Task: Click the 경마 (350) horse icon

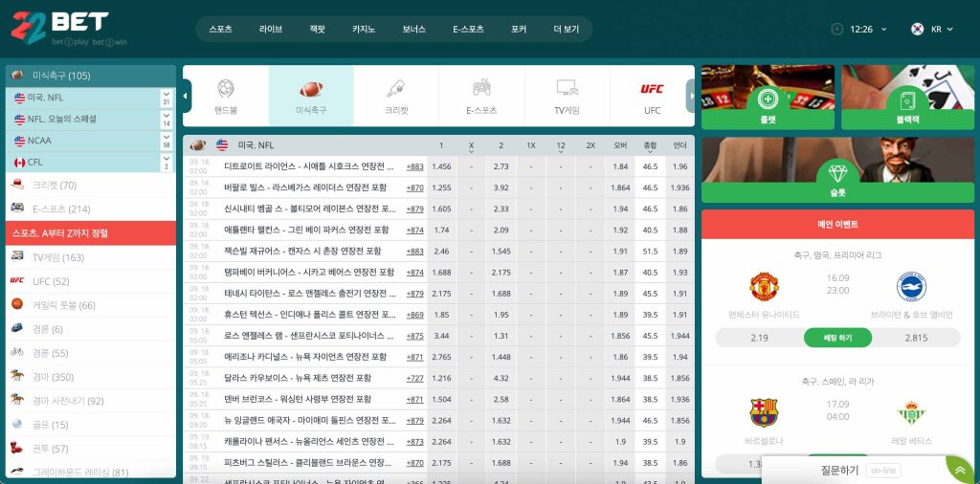Action: coord(17,375)
